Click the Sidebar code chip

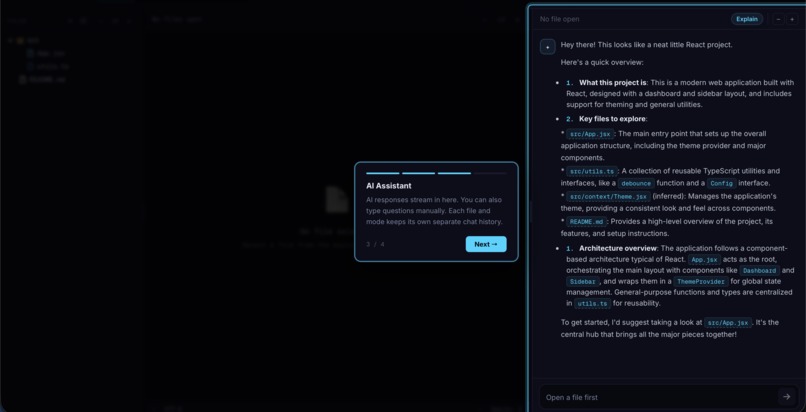click(x=583, y=282)
